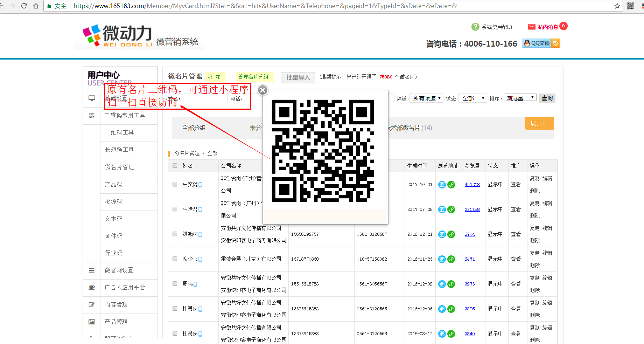Viewport: 644px width, 344px height.
Task: Click the phone icon next to 席少飞
Action: coord(200,259)
